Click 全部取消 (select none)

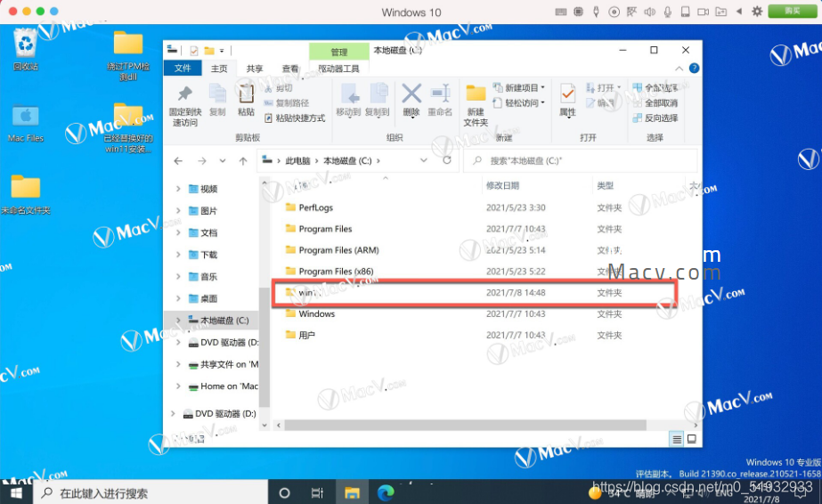pos(655,103)
